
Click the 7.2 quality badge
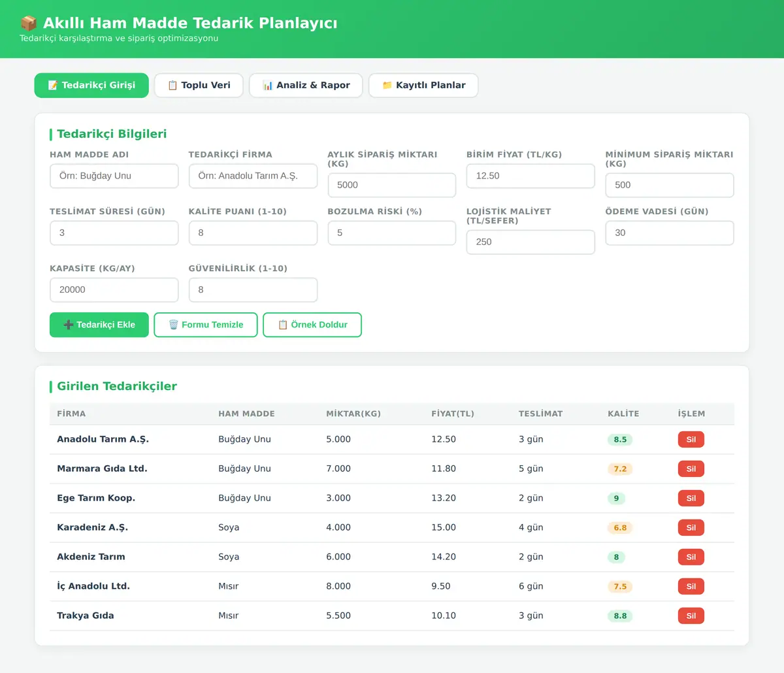point(620,469)
